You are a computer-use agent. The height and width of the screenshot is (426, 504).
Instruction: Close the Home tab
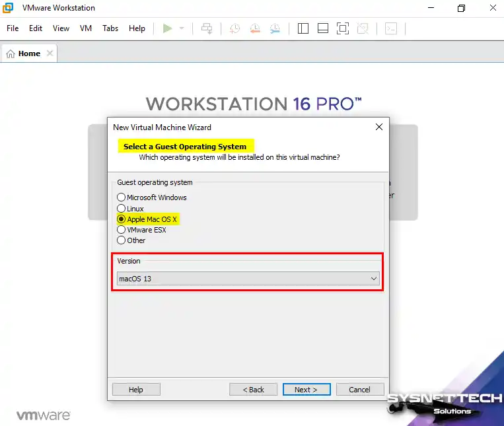click(50, 53)
